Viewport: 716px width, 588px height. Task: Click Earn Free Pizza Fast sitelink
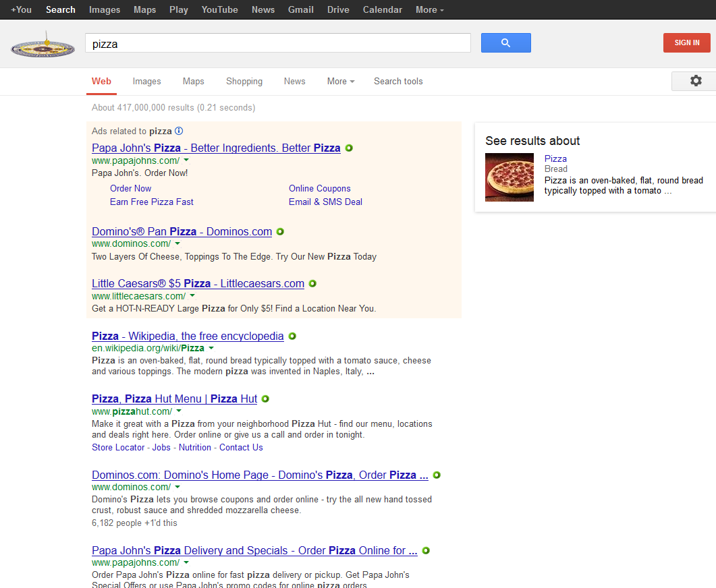(x=152, y=202)
